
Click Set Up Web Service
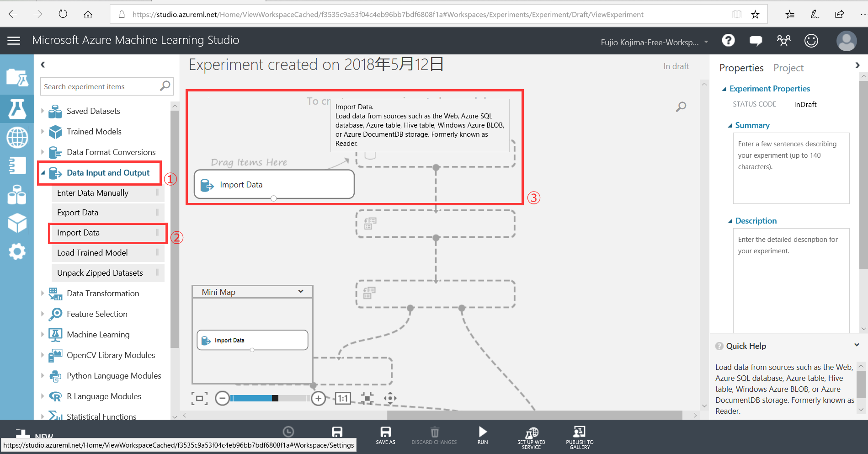coord(531,438)
